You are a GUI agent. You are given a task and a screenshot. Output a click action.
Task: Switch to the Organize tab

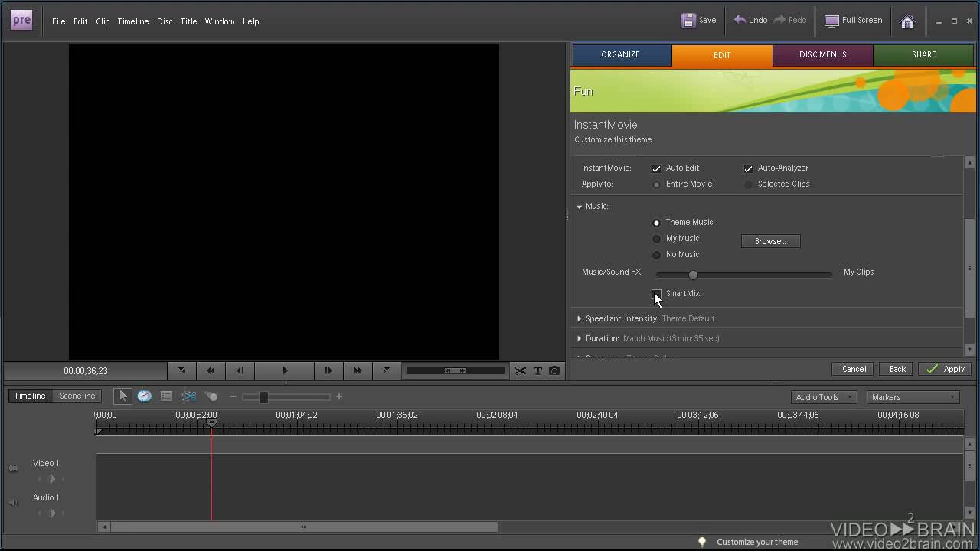(x=621, y=55)
